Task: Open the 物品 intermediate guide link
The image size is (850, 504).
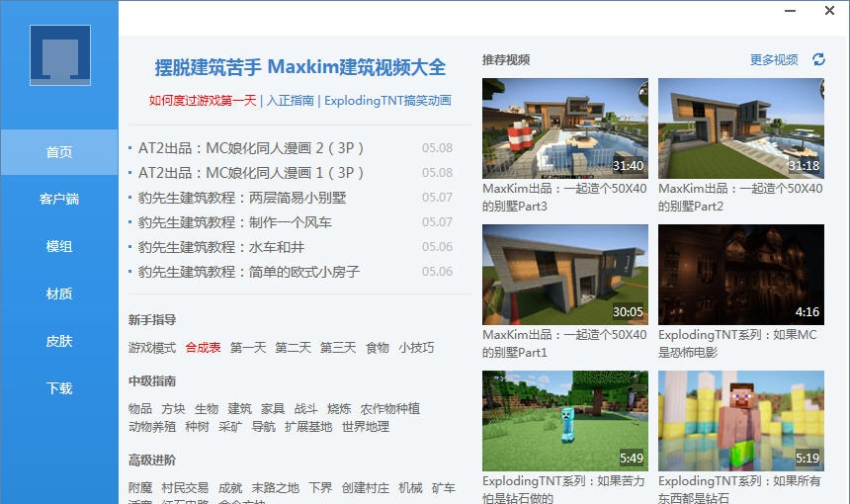Action: pos(140,408)
